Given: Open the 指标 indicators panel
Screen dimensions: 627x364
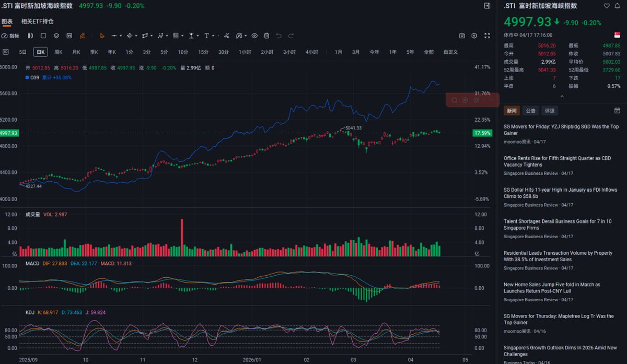Looking at the screenshot, I should (10, 36).
